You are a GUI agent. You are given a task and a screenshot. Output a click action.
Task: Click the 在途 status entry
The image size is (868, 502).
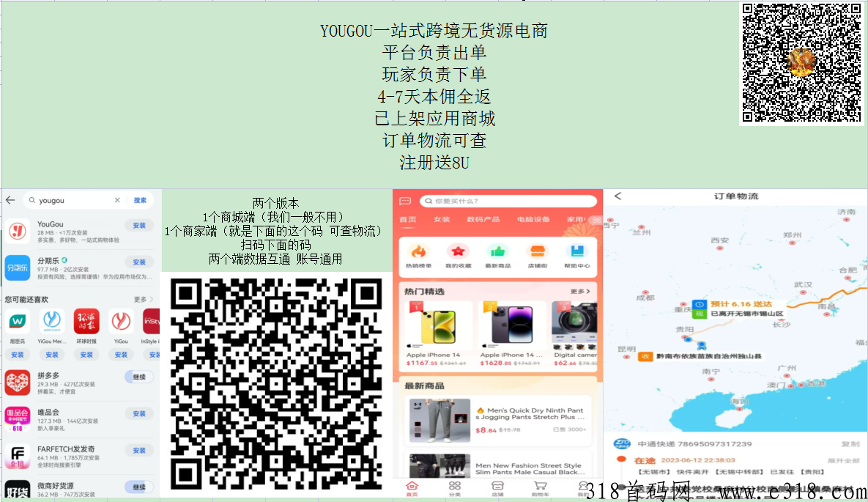[645, 460]
